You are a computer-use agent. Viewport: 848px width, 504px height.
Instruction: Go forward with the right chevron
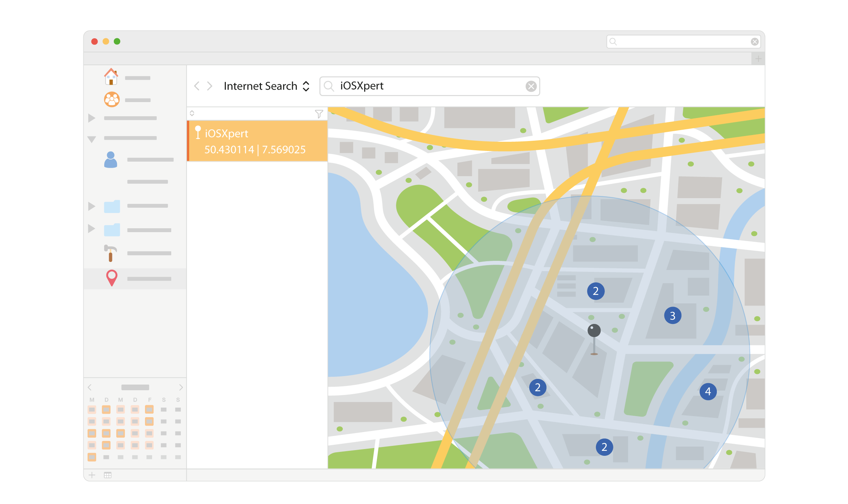tap(210, 86)
